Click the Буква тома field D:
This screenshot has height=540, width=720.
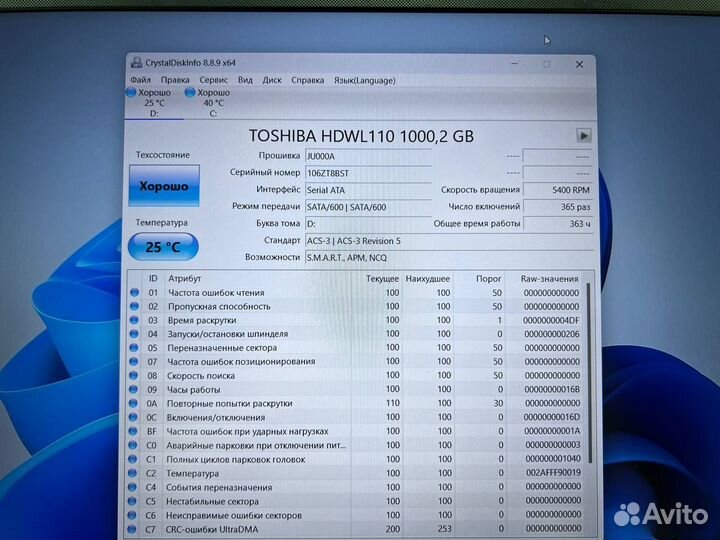pyautogui.click(x=368, y=224)
